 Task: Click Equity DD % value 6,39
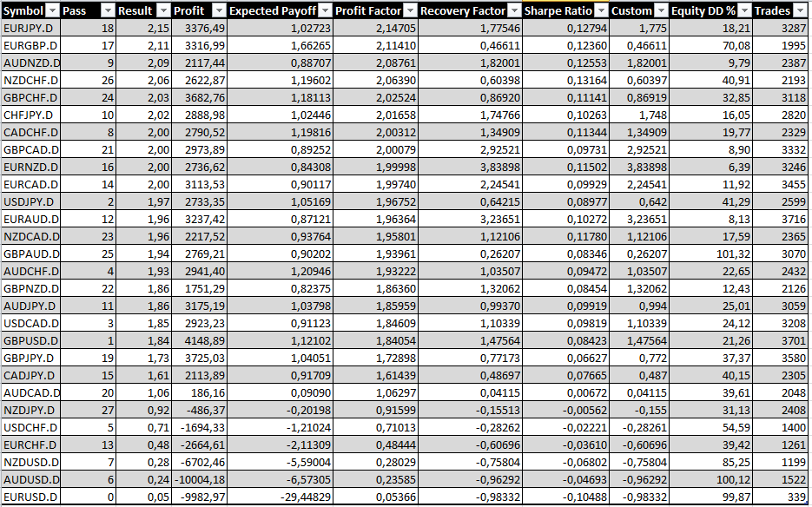pos(739,168)
